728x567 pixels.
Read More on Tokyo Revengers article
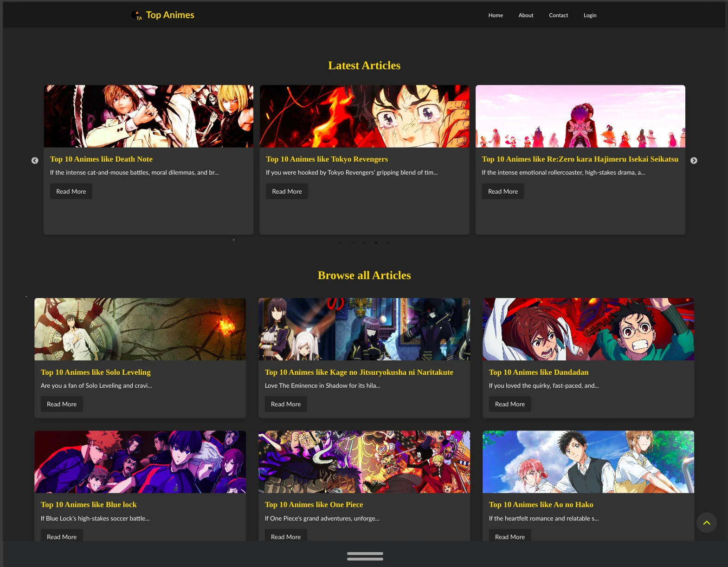coord(287,191)
